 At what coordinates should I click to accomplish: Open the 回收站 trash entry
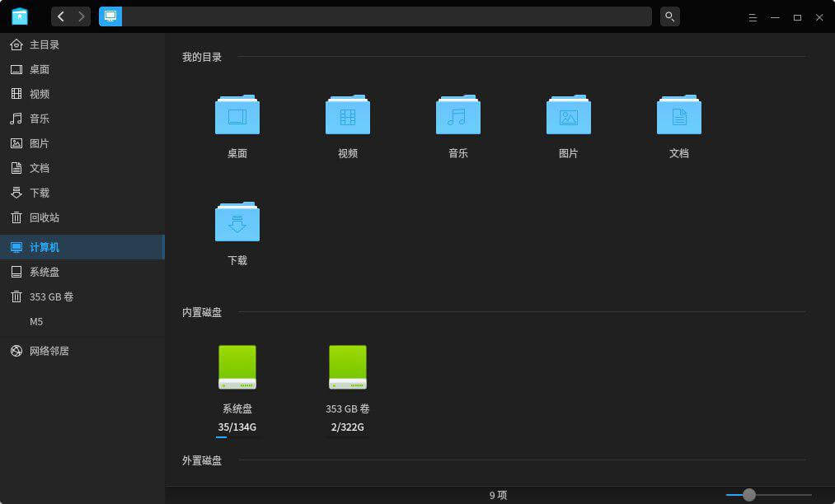click(x=82, y=217)
